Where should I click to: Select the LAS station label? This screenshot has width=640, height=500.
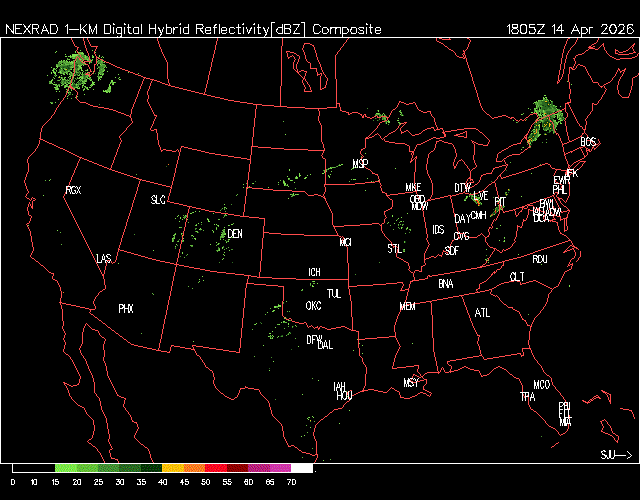coord(104,259)
